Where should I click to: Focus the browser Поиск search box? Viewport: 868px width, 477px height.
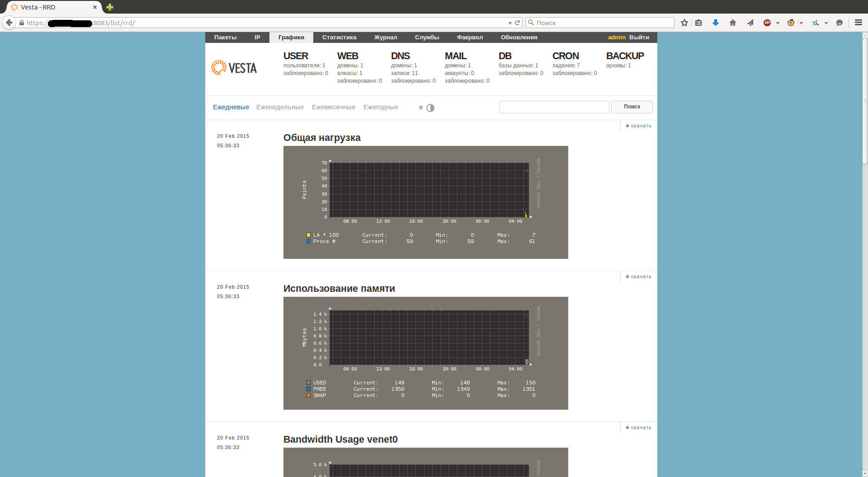[x=600, y=23]
